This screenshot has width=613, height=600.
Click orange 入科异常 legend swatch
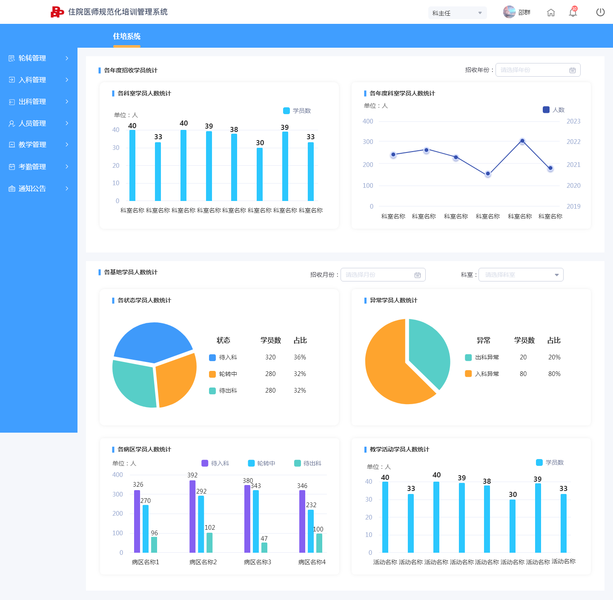coord(468,374)
